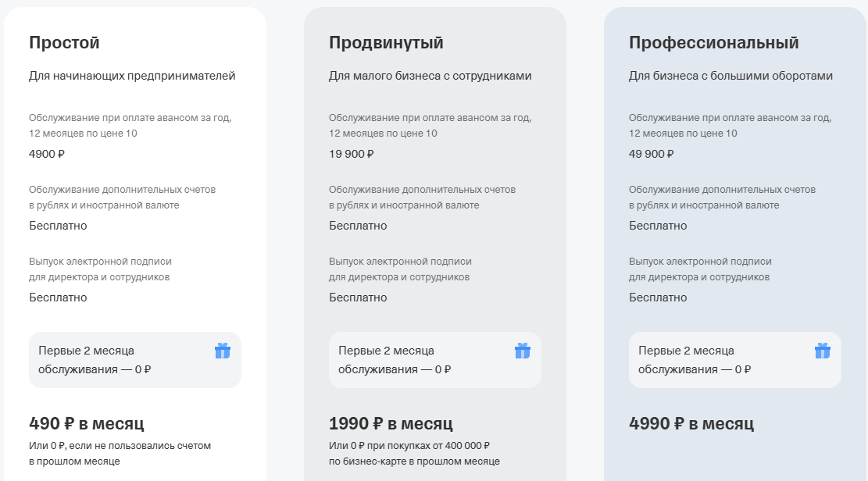Click the gift icon in the Профессиональный card

823,351
